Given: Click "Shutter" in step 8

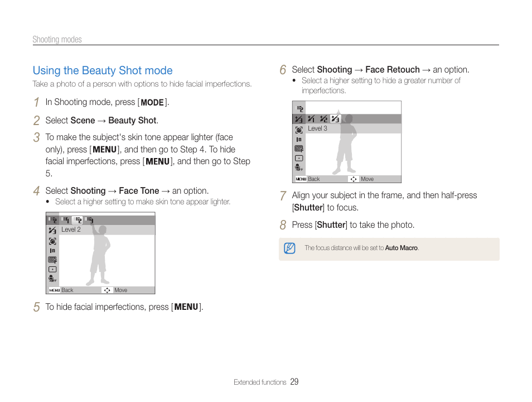Looking at the screenshot, I should (x=331, y=225).
